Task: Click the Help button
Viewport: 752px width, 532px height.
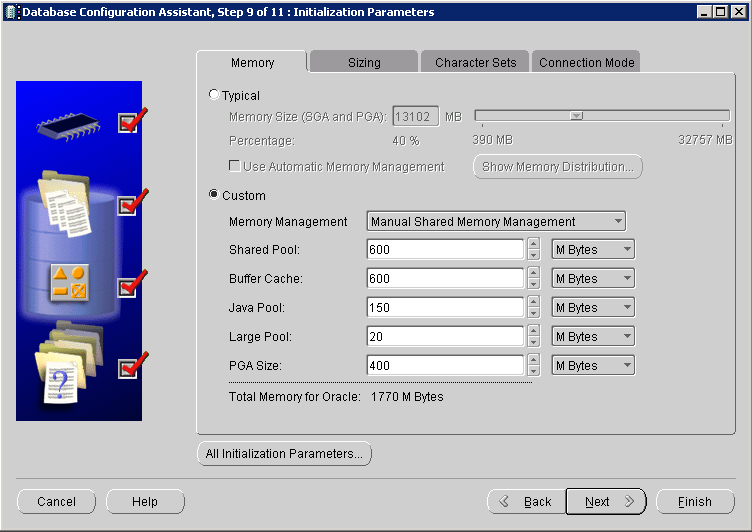Action: (x=145, y=501)
